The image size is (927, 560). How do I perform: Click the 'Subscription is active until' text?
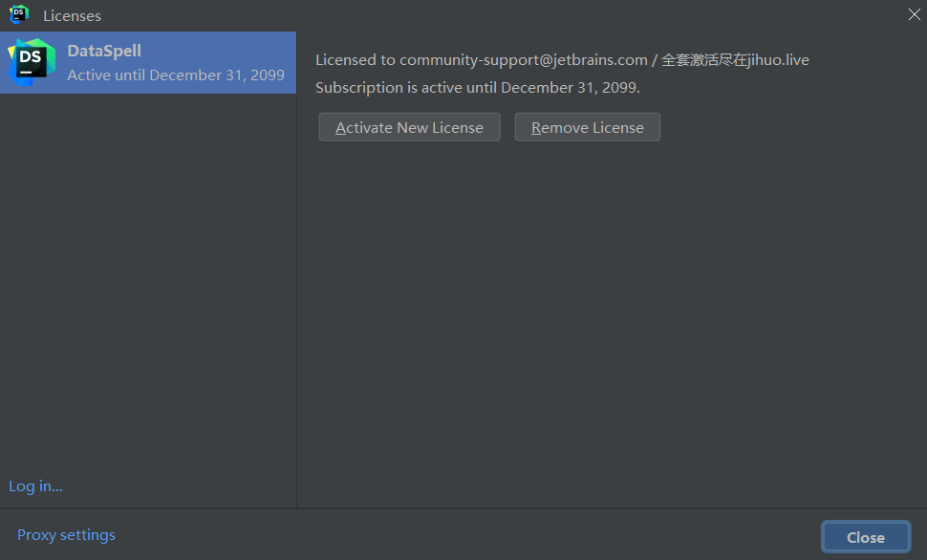pos(477,87)
